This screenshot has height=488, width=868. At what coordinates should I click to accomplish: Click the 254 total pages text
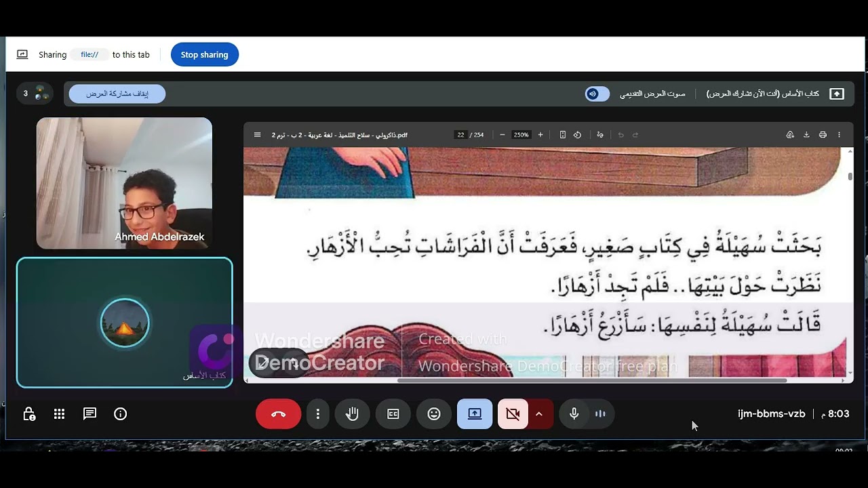tap(479, 135)
